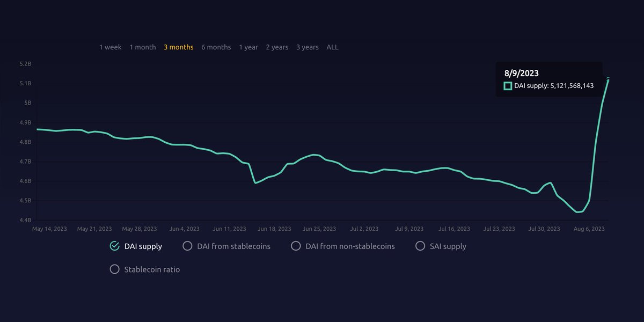644x322 pixels.
Task: Click the May 14, 2023 axis label
Action: click(49, 229)
